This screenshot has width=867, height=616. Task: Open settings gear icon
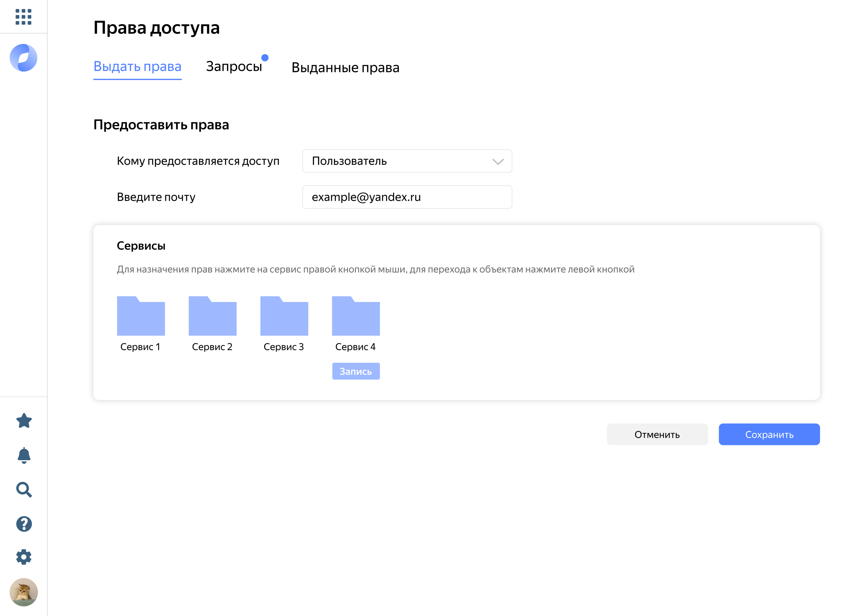[x=24, y=557]
